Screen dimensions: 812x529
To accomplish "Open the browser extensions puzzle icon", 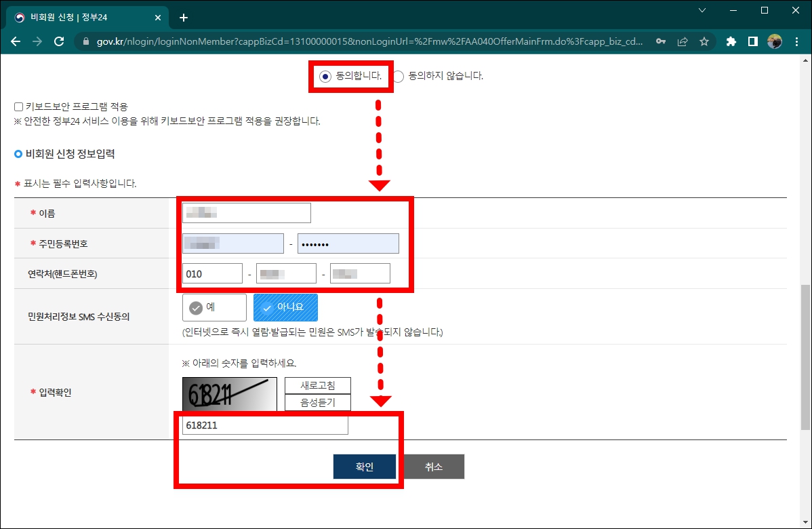I will coord(730,41).
